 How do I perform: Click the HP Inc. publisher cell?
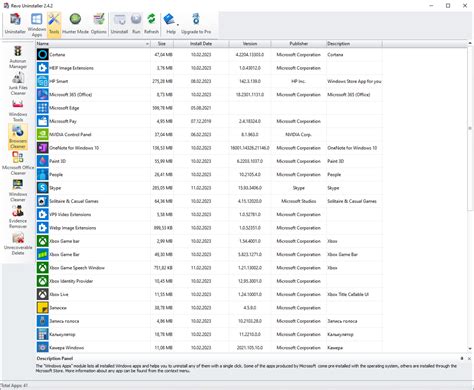pos(299,81)
